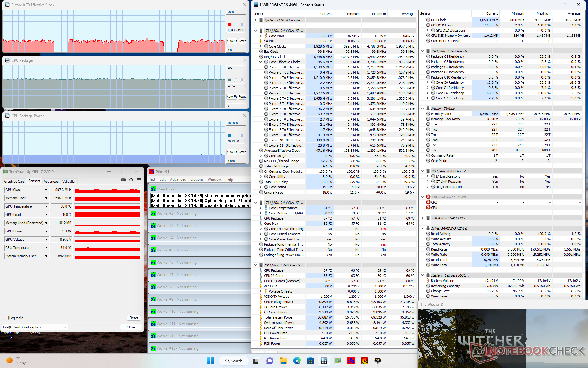This screenshot has height=368, width=588.
Task: Enable the Log to file checkbox
Action: pyautogui.click(x=7, y=318)
